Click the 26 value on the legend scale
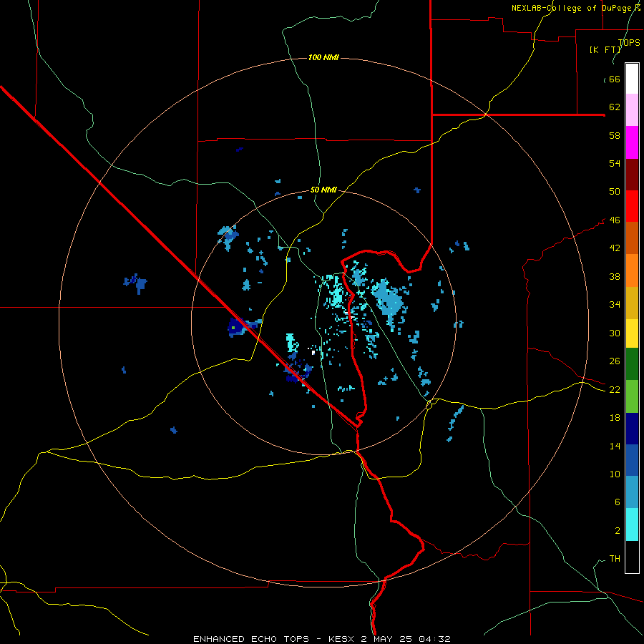This screenshot has width=644, height=644. (615, 361)
